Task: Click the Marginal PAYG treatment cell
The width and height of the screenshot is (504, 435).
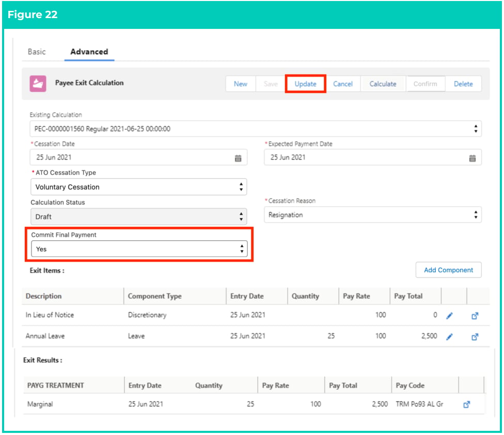Action: (40, 404)
